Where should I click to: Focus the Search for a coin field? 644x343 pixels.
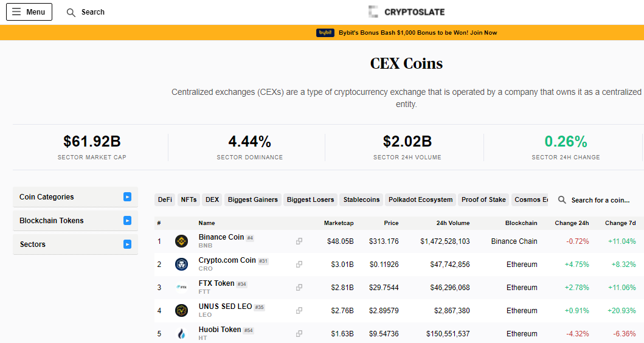pos(600,200)
